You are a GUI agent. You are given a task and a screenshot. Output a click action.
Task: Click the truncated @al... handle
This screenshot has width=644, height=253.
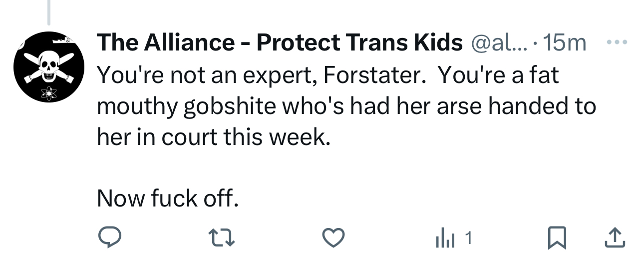coord(495,43)
